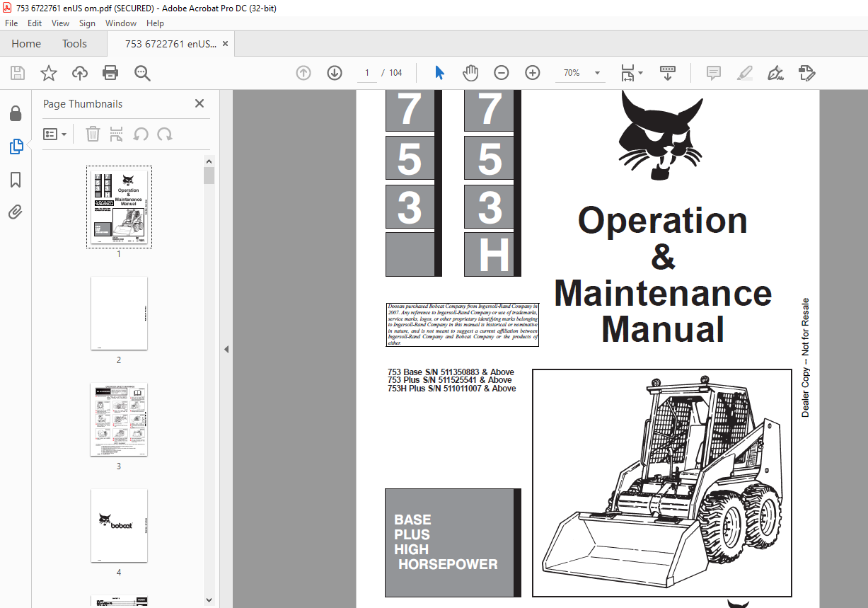Click the Fit page width tool
This screenshot has height=608, width=868.
tap(627, 73)
